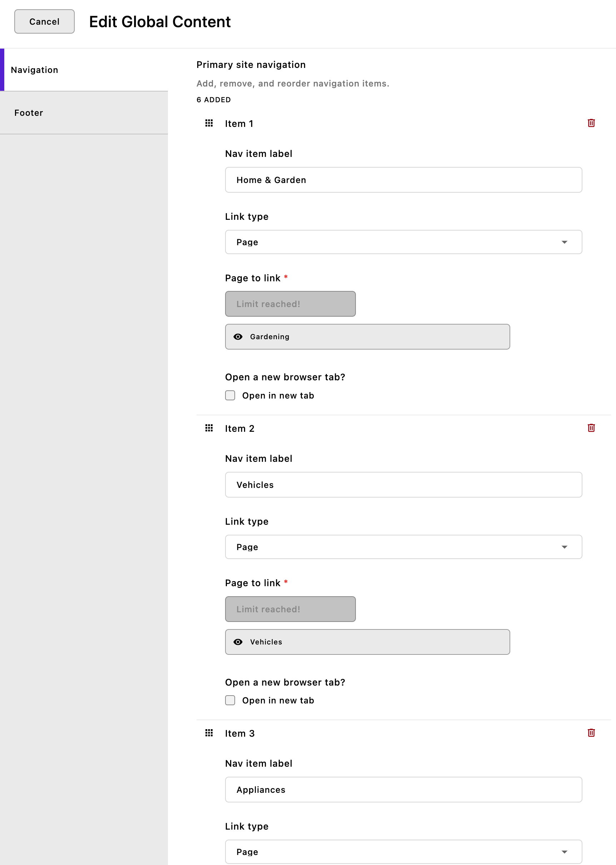Remove Item 2 via its trash icon

coord(591,428)
